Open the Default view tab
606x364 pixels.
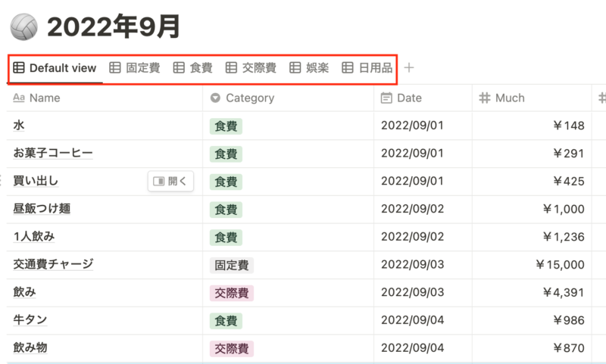click(x=55, y=68)
